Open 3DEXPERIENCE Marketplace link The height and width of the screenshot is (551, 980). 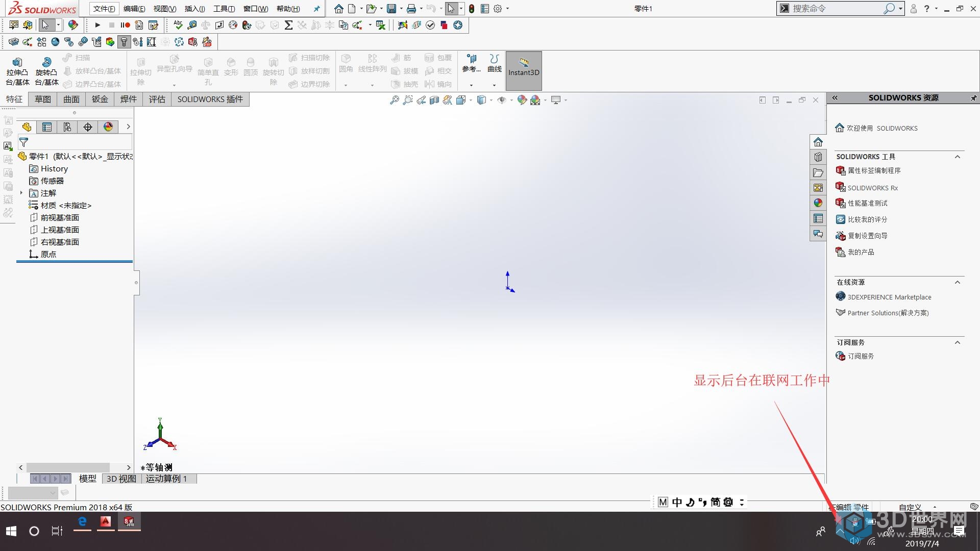tap(891, 297)
